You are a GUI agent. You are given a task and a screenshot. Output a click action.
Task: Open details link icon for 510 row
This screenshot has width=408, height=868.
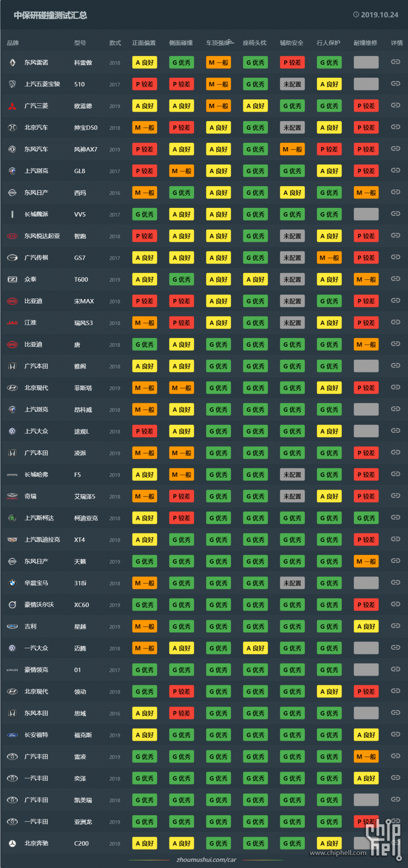(395, 84)
